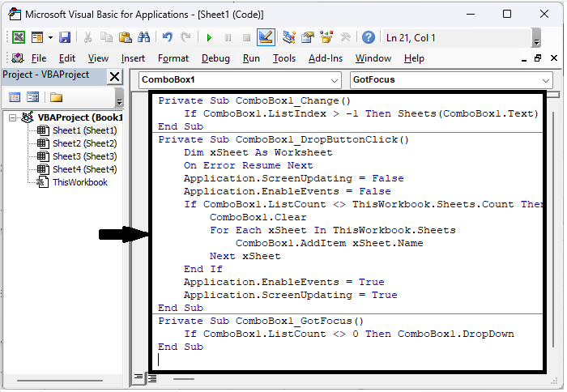Close the Project - VBAProject panel
The image size is (567, 392).
click(115, 77)
